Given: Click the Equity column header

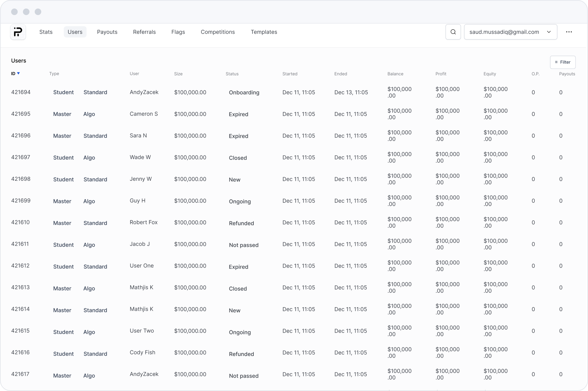Looking at the screenshot, I should pyautogui.click(x=489, y=74).
